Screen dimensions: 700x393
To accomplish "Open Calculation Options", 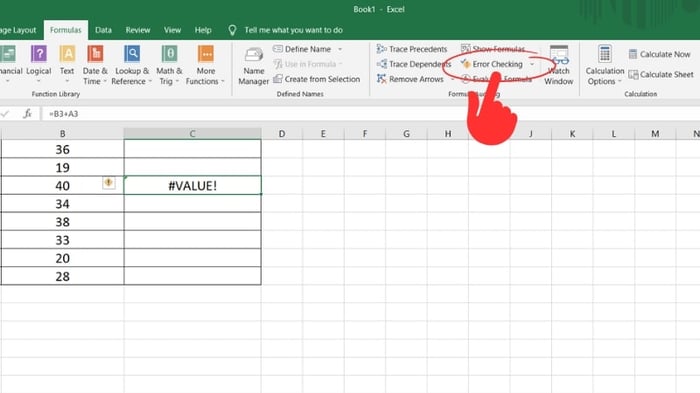I will point(604,65).
